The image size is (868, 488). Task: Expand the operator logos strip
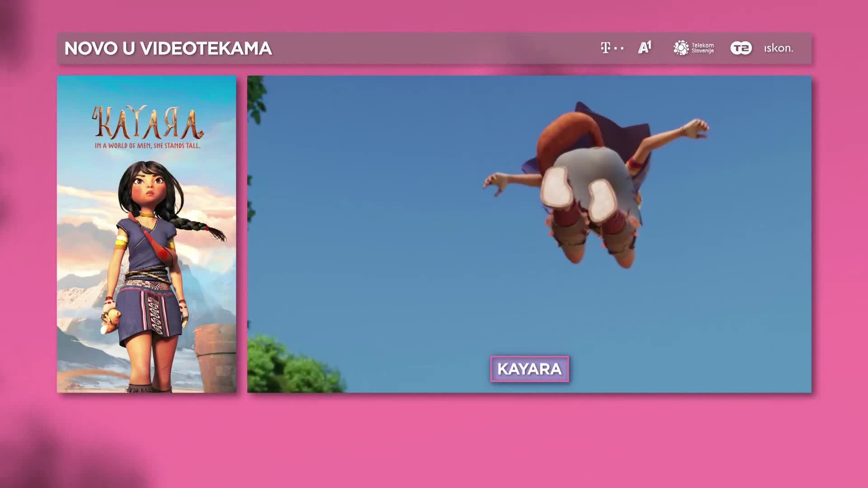click(696, 47)
